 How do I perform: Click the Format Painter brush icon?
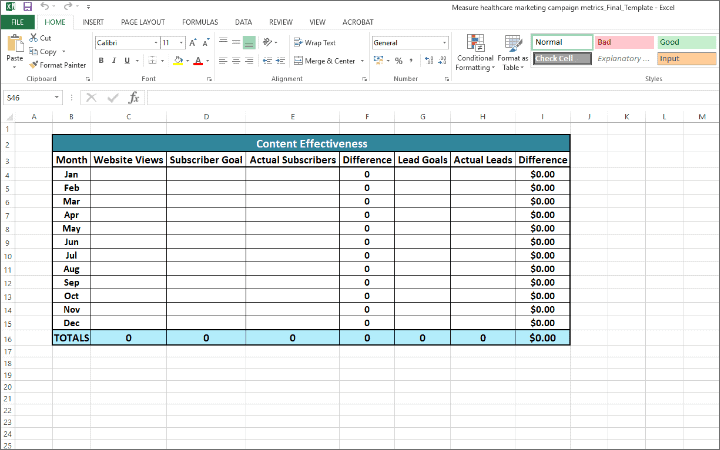34,64
